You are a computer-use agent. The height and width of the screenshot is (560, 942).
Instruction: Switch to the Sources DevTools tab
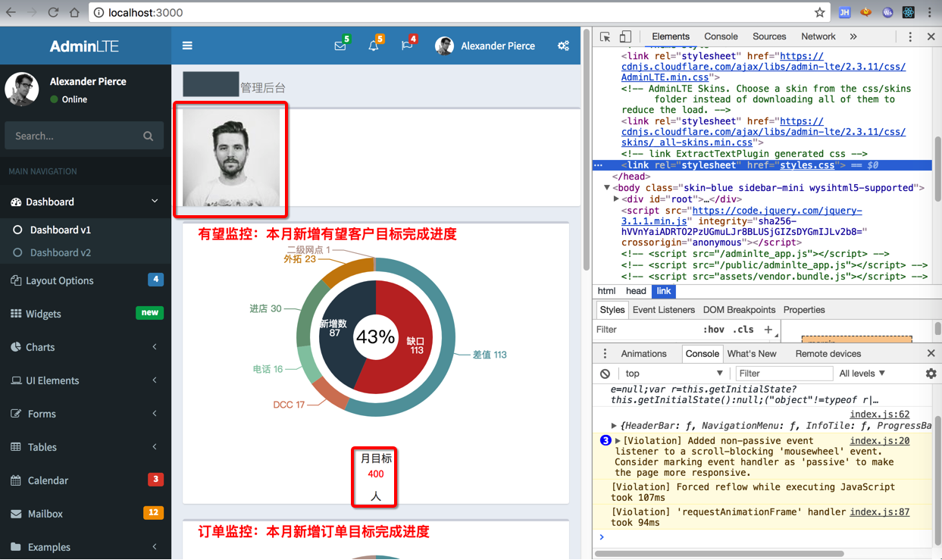769,36
